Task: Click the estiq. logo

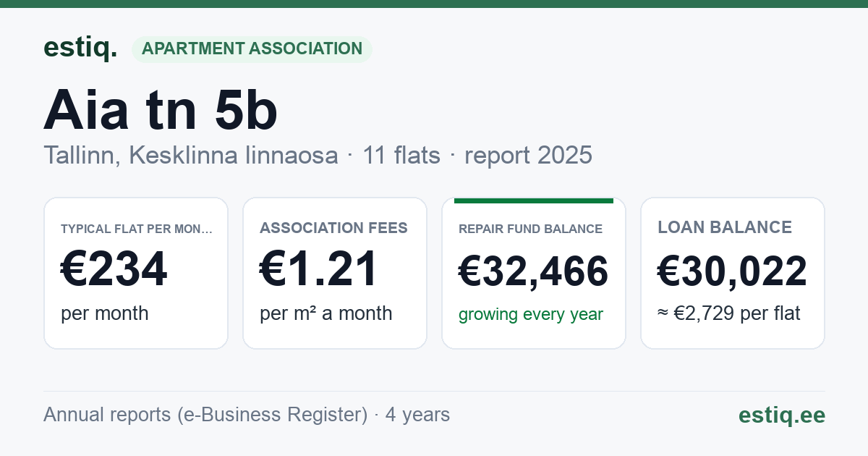Action: click(x=80, y=48)
